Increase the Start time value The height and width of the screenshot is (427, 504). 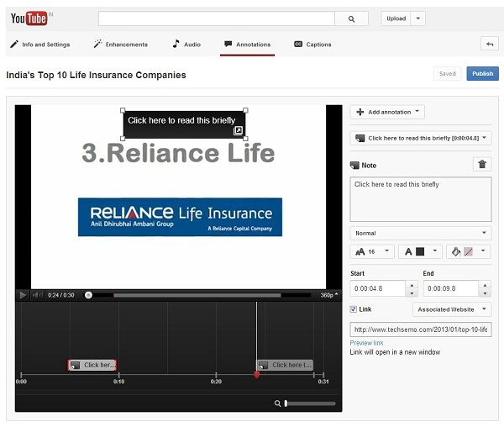412,285
